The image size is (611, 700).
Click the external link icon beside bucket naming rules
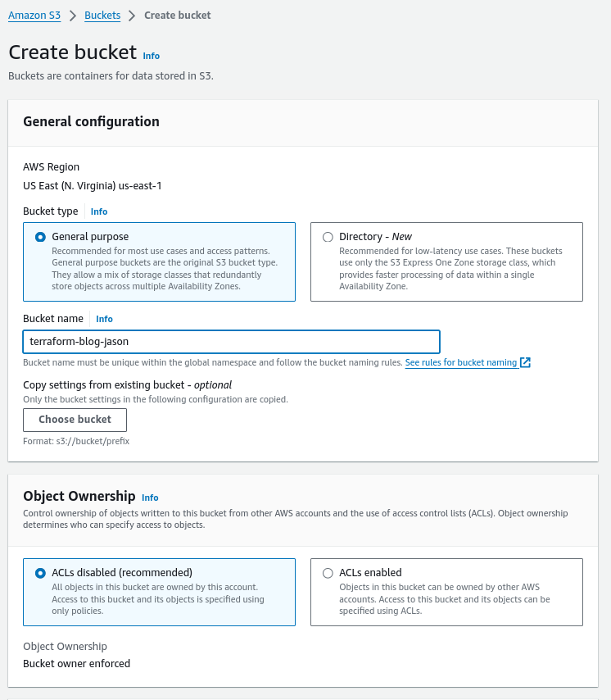tap(526, 362)
